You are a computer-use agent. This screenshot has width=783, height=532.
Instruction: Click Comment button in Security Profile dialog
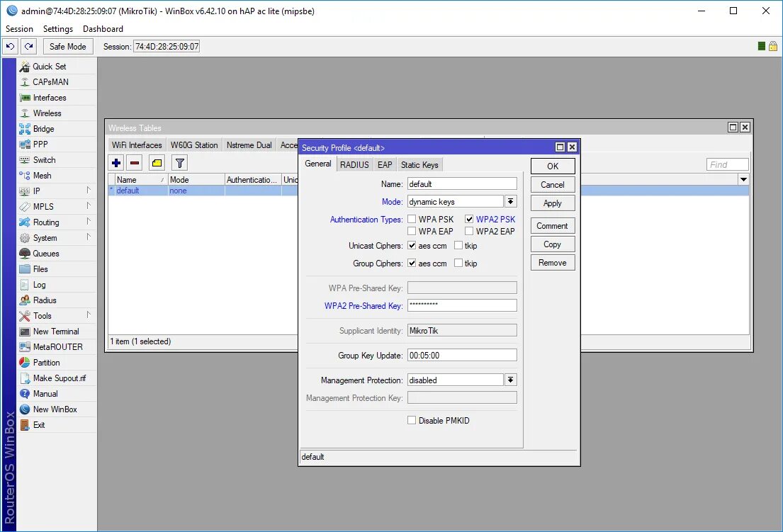[553, 225]
